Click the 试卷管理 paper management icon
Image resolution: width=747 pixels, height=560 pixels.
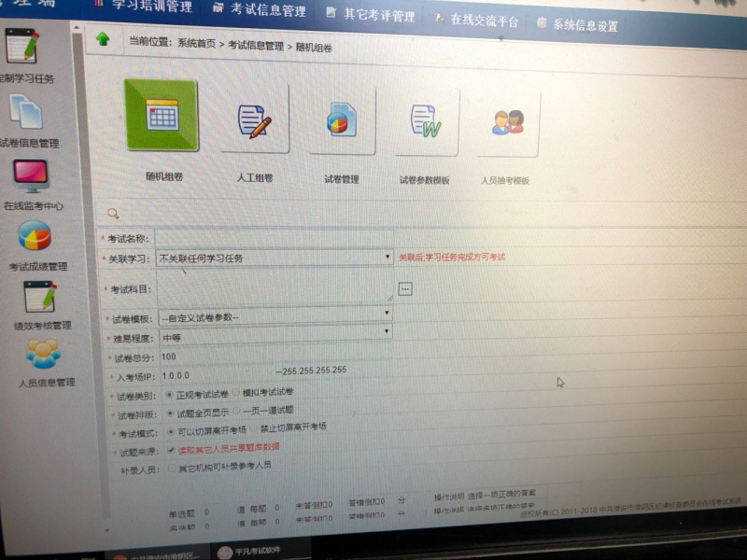tap(341, 121)
